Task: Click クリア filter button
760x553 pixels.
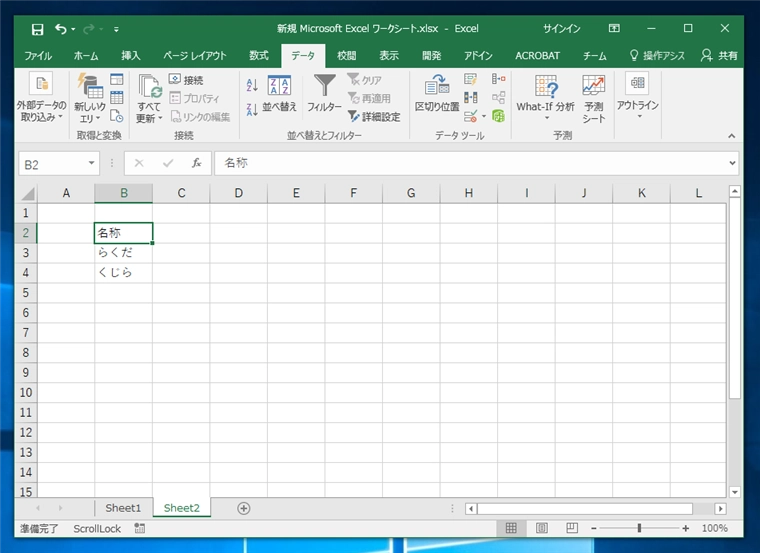Action: pyautogui.click(x=365, y=80)
